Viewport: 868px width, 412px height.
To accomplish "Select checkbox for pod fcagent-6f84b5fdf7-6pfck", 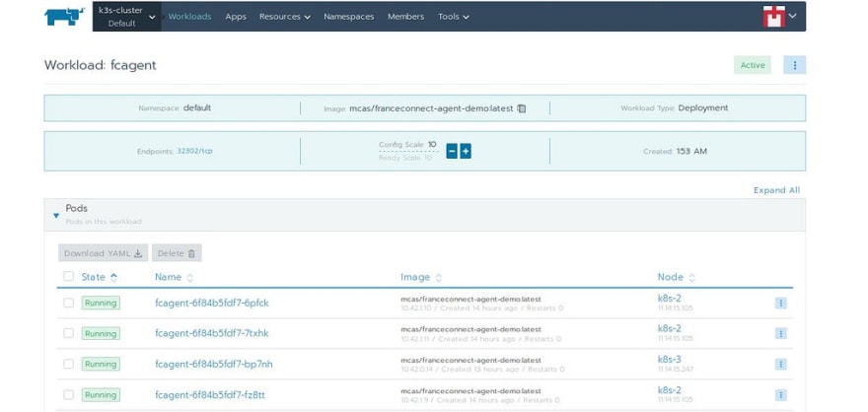I will click(69, 303).
